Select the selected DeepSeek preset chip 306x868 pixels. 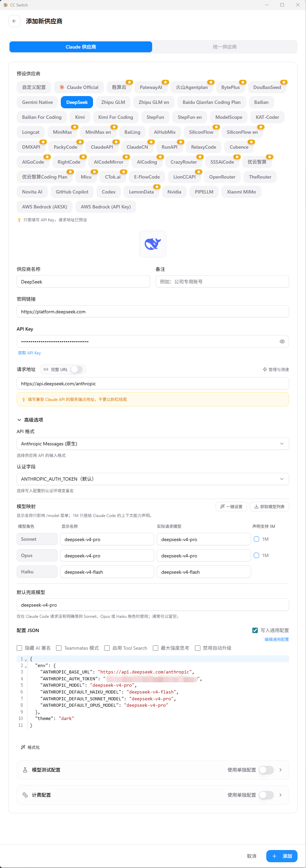point(77,102)
